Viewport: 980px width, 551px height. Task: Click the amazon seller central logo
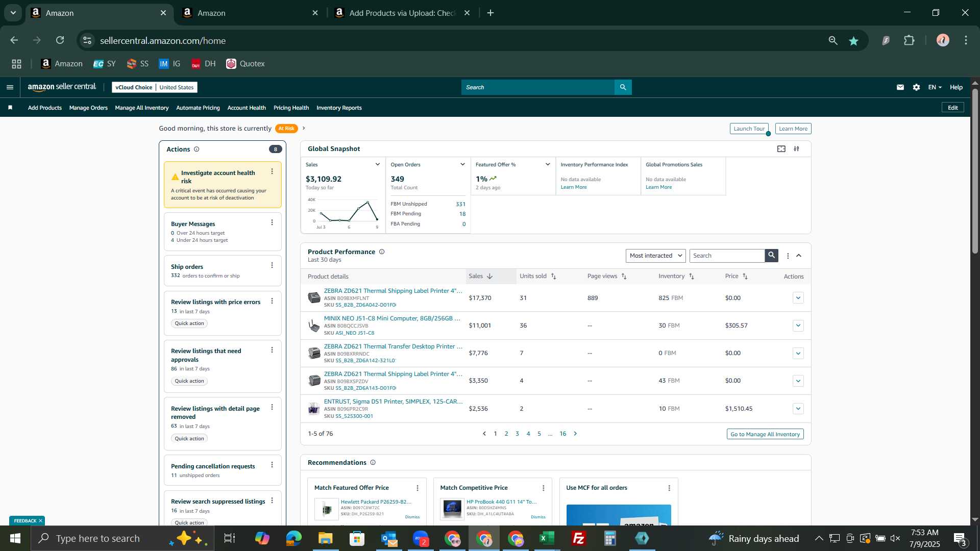(x=62, y=87)
